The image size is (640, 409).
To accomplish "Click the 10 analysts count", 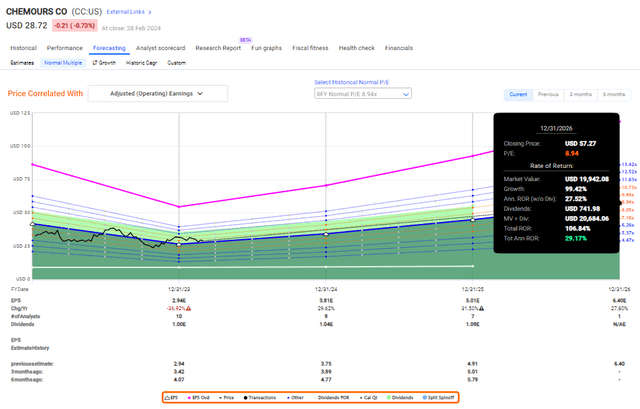I will coord(179,316).
